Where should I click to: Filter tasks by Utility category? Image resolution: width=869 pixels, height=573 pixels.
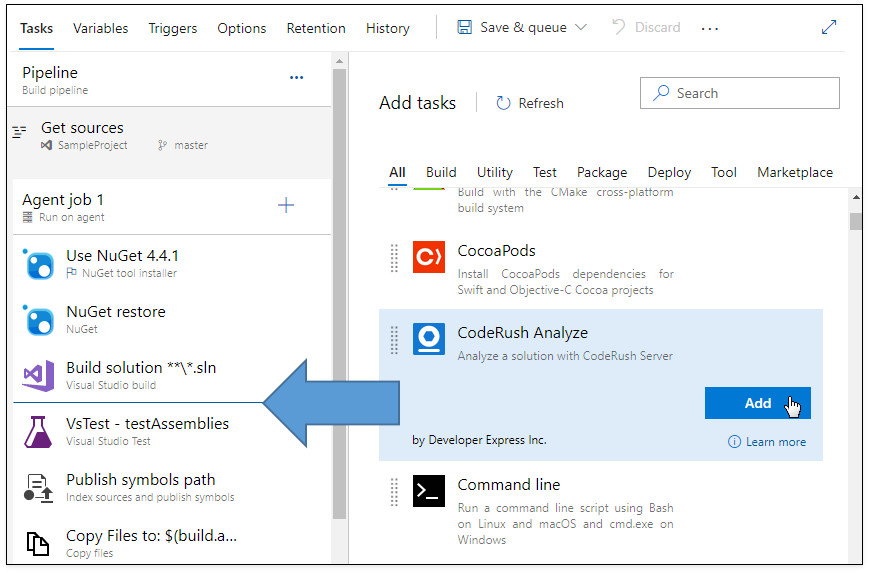(494, 172)
